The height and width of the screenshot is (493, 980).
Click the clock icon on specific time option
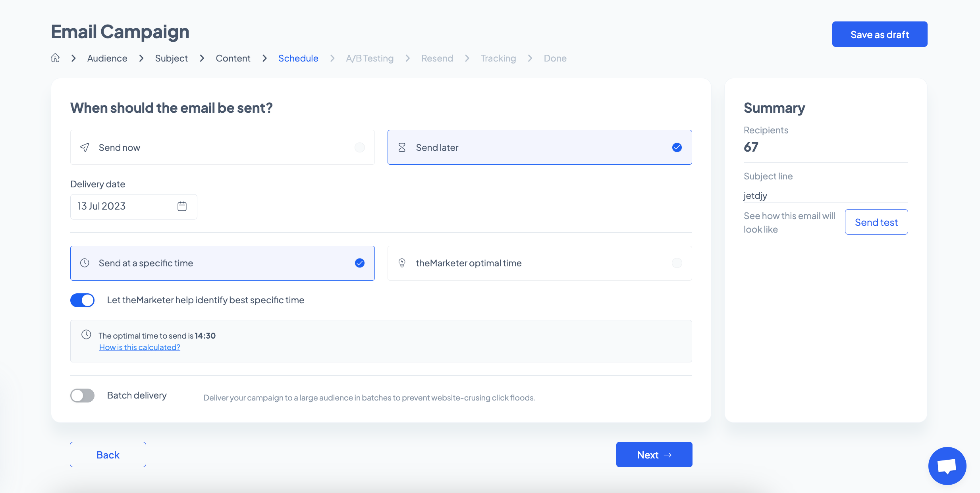pos(85,263)
